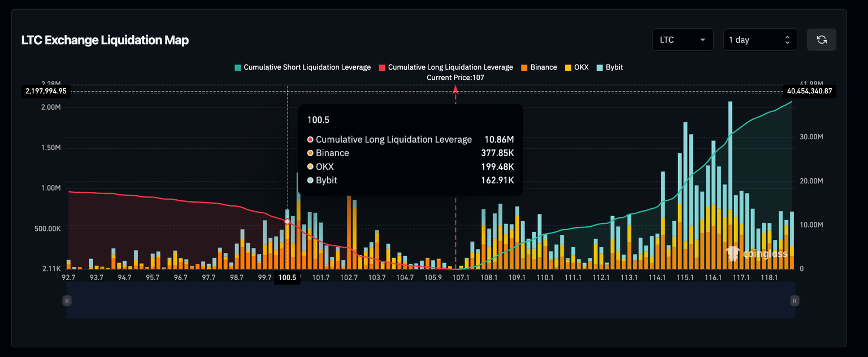Click the right zoom slider handle
The image size is (868, 357).
click(795, 300)
